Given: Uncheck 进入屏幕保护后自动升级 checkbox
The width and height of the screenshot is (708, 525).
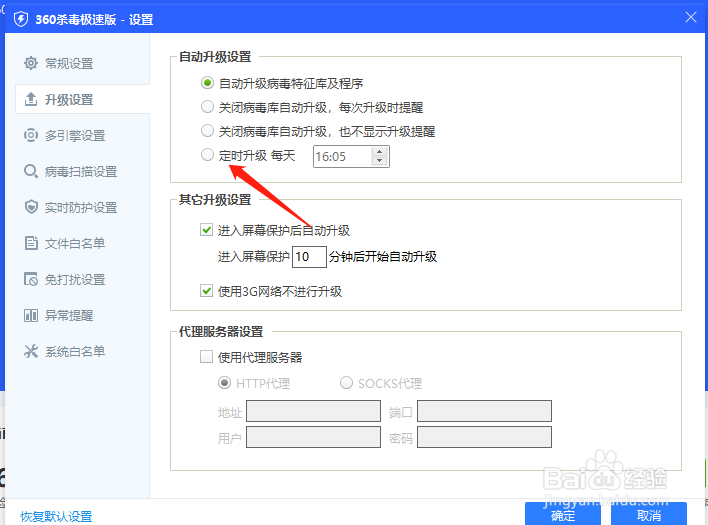Looking at the screenshot, I should pos(206,230).
